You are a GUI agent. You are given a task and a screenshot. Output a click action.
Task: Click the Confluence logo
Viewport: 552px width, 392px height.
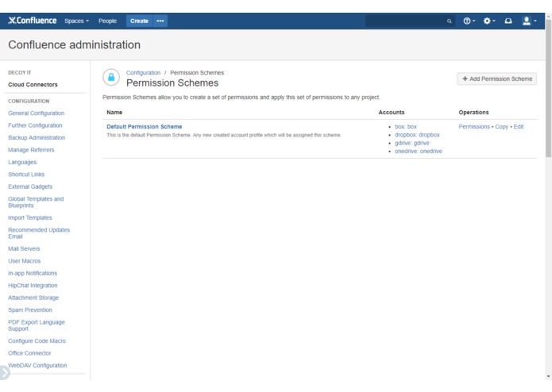point(33,21)
